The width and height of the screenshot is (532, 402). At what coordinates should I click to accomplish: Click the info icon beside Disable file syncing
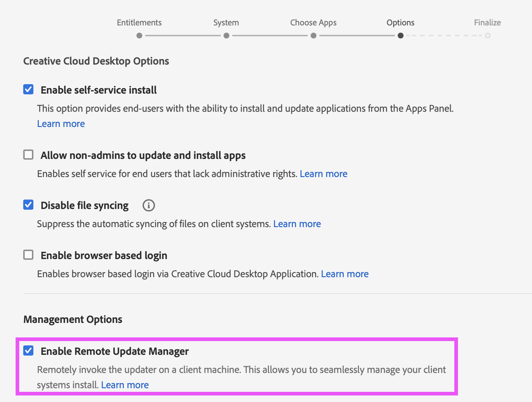148,205
